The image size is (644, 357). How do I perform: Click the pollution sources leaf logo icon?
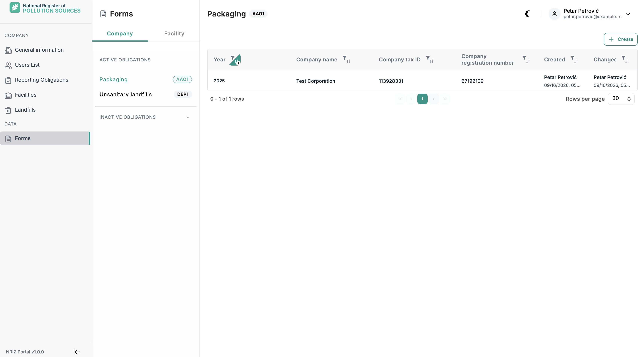(14, 7)
